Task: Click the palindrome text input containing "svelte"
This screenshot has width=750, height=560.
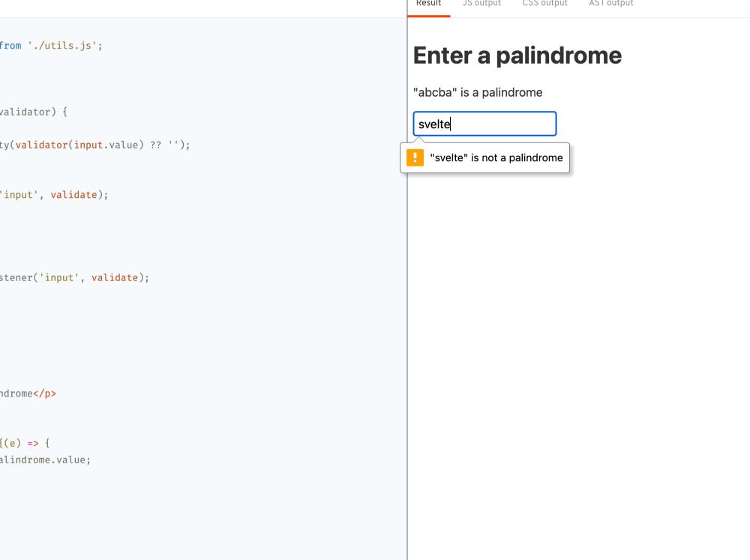Action: [484, 124]
